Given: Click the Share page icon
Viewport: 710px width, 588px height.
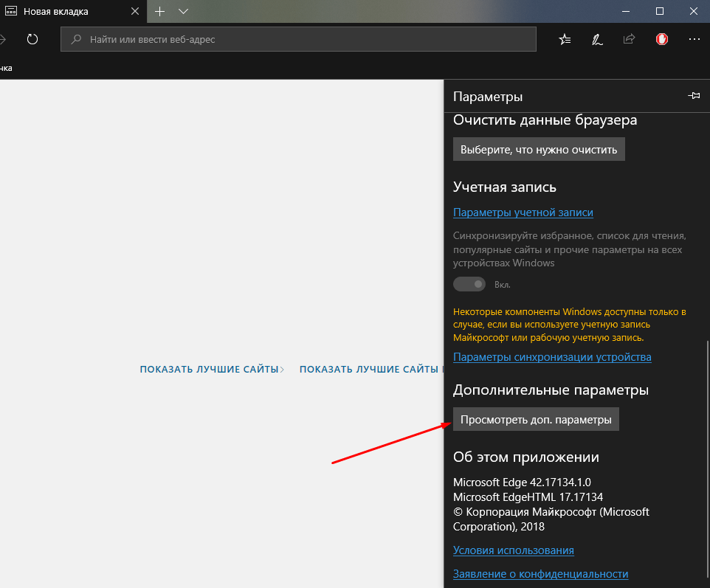Looking at the screenshot, I should tap(630, 39).
